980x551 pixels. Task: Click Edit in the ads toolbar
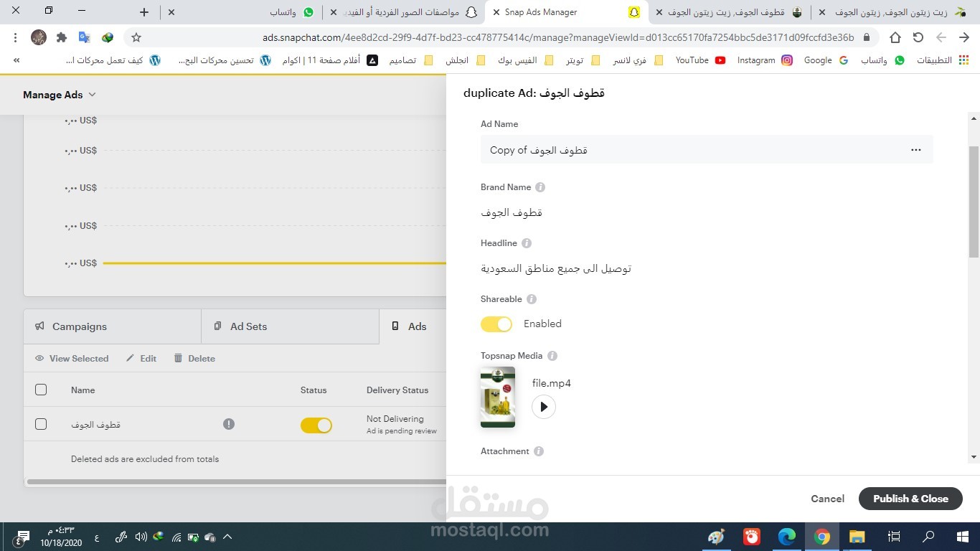[141, 358]
